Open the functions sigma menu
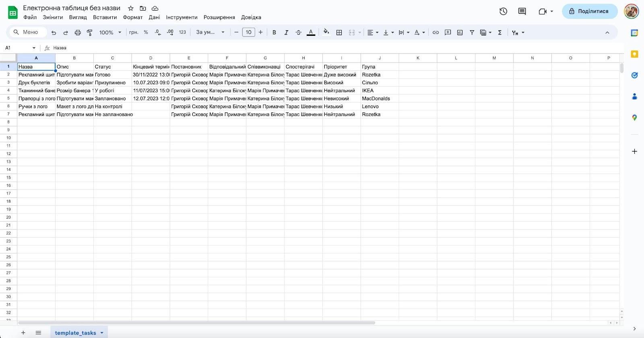 [x=500, y=33]
